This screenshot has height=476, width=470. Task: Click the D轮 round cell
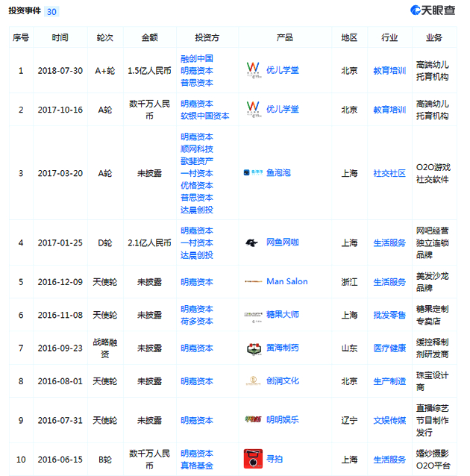[x=104, y=243]
